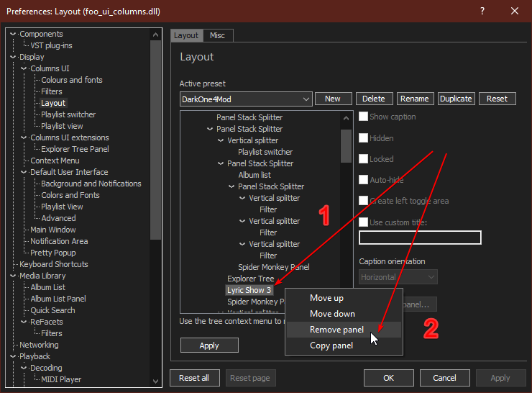Image resolution: width=532 pixels, height=393 pixels.
Task: Select Lyric Show 3 in layout tree
Action: pos(249,290)
